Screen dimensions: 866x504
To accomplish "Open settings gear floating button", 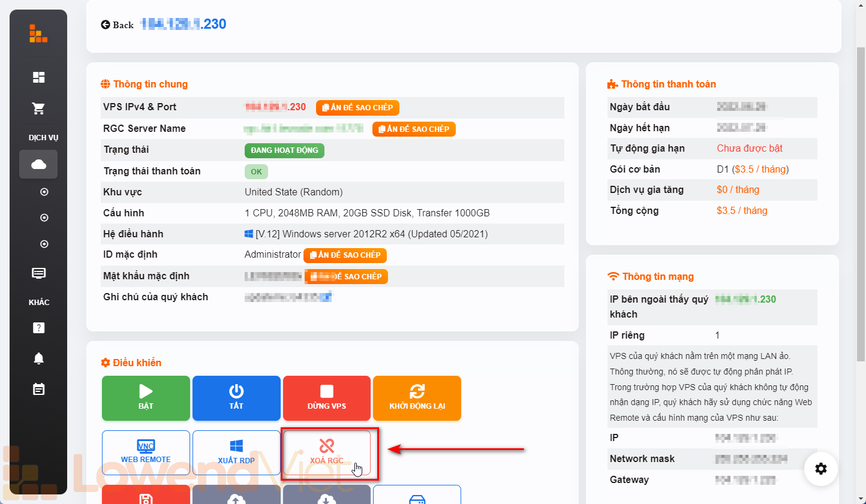I will (820, 469).
